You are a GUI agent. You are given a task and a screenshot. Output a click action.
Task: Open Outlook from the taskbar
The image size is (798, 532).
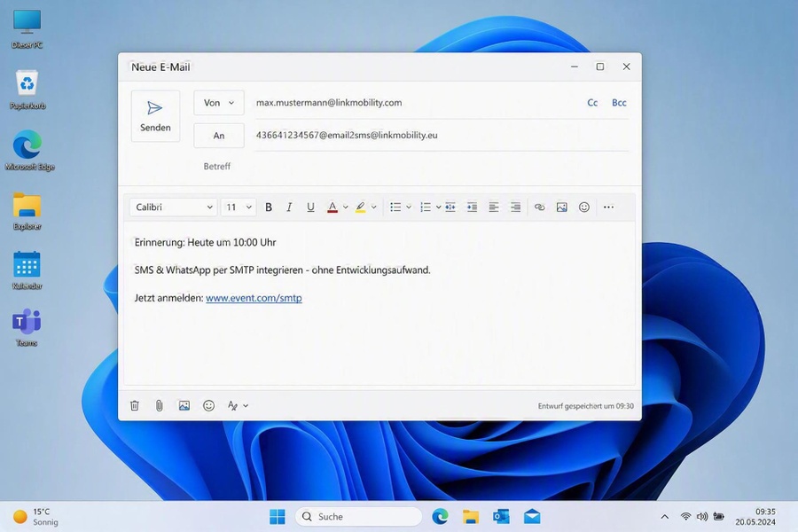501,517
